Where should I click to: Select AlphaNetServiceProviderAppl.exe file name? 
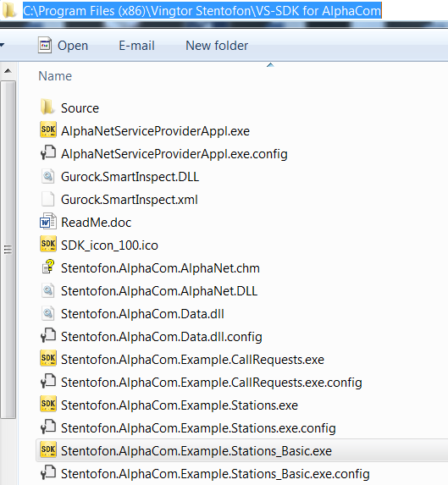coord(155,131)
